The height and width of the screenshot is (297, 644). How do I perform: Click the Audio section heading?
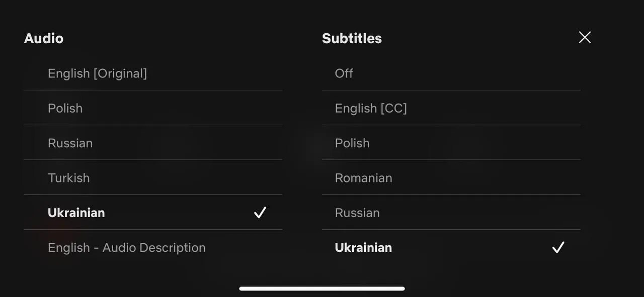pyautogui.click(x=43, y=38)
